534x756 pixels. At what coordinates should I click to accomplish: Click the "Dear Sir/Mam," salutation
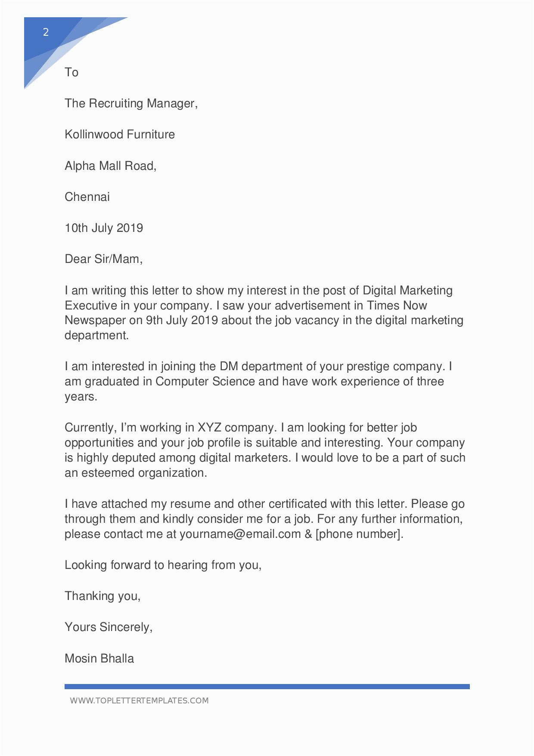point(103,259)
